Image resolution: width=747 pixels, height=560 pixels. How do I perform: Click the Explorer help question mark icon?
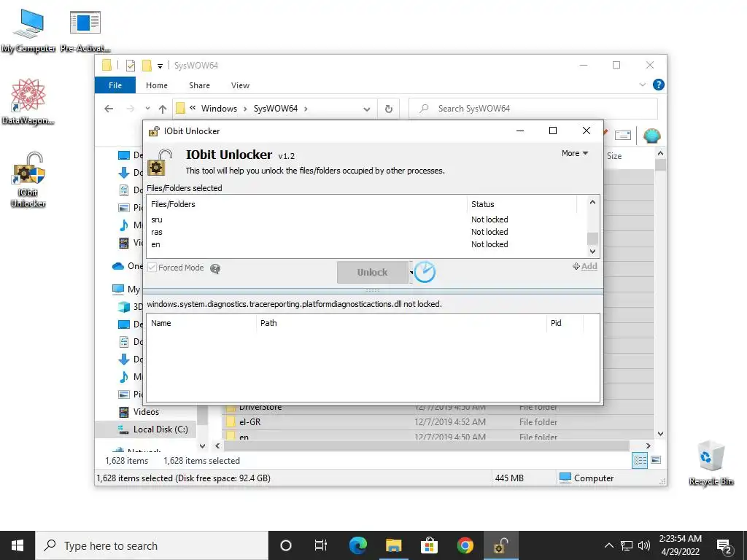[659, 85]
